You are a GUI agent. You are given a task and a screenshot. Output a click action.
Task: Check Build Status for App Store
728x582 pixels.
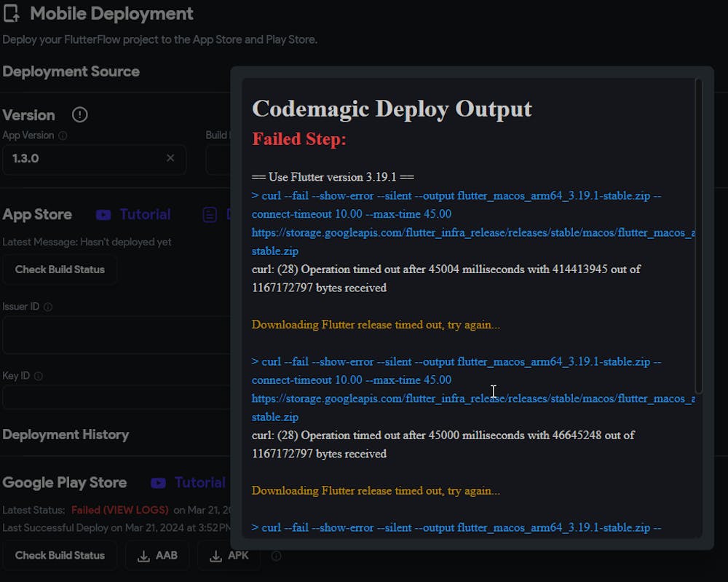pos(60,270)
